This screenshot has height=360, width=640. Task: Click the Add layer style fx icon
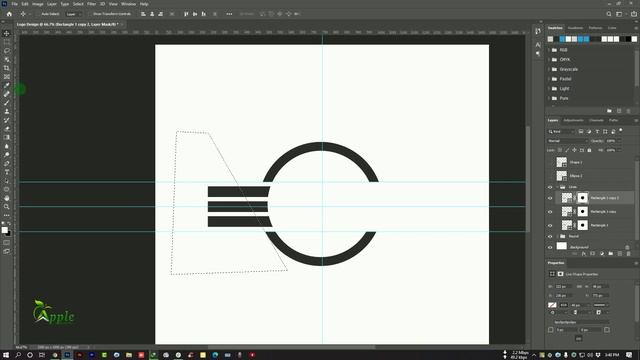tap(584, 254)
